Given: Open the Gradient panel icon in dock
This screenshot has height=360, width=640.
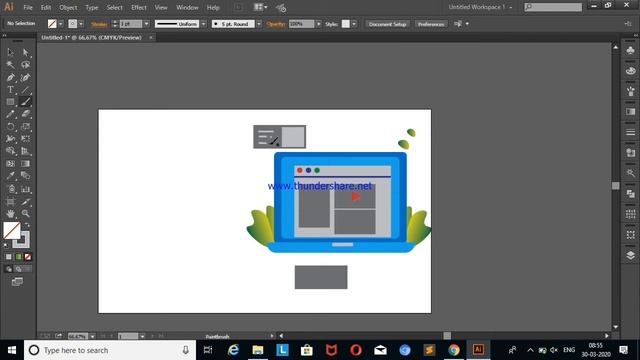Looking at the screenshot, I should [x=631, y=111].
